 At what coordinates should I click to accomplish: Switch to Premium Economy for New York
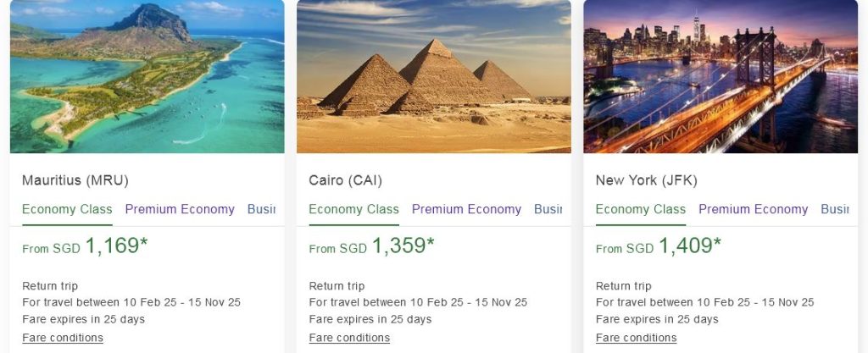coord(754,209)
